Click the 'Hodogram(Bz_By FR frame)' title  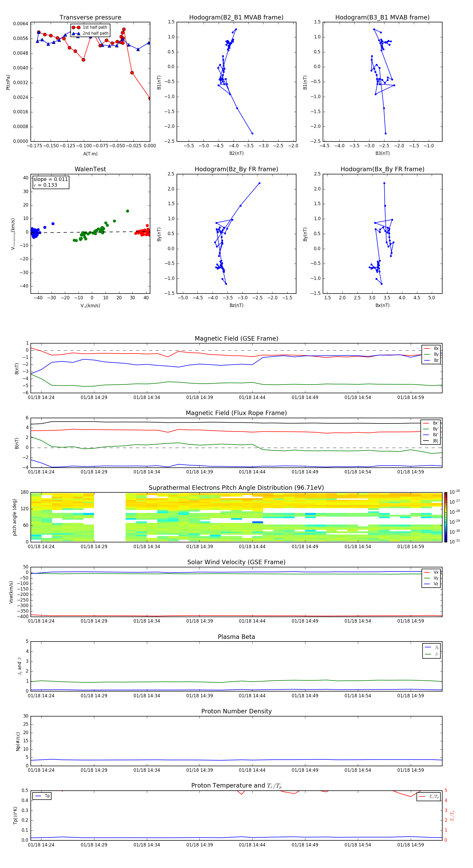click(236, 169)
